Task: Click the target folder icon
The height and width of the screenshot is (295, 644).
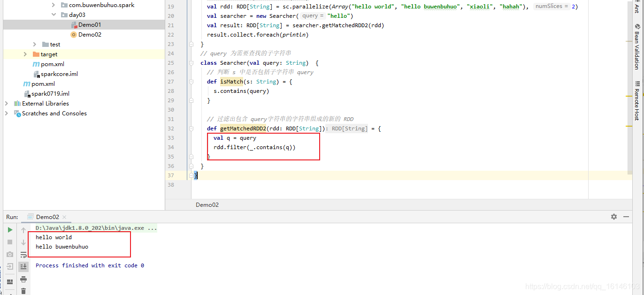Action: point(36,54)
